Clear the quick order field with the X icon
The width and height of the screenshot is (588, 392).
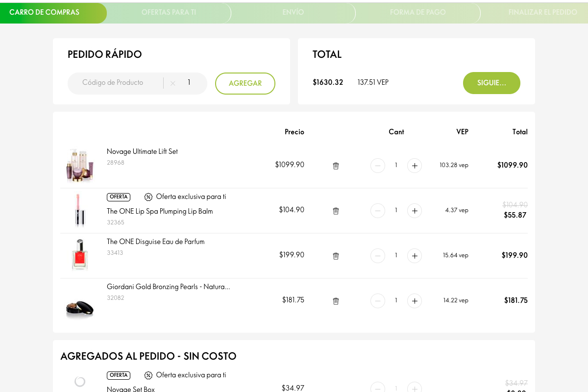click(172, 83)
